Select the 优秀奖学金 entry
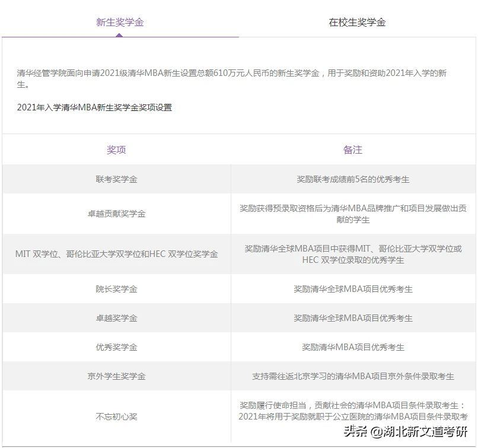 117,347
